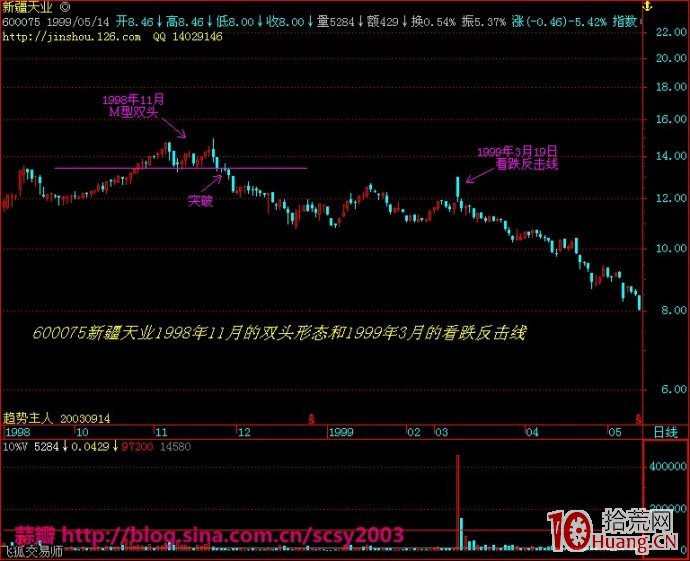Click the 日线 period button
Viewport: 690px width, 561px height.
coord(665,432)
